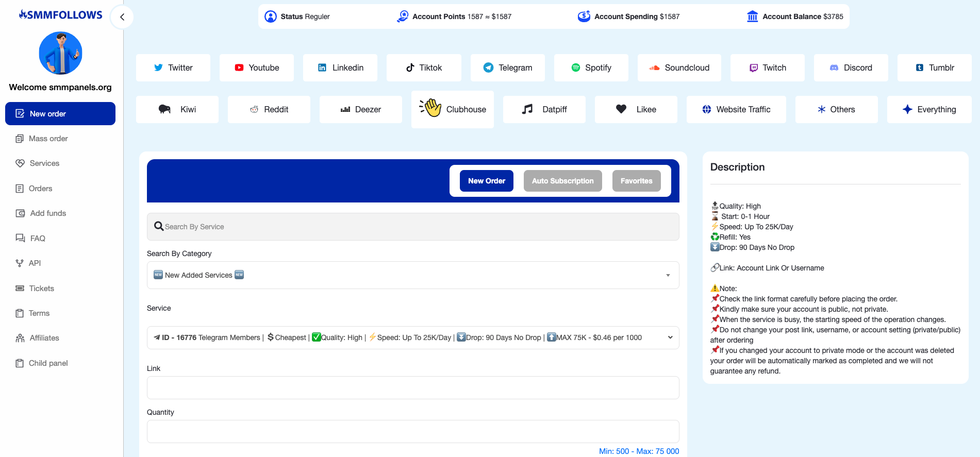Click the Likee heart icon
Image resolution: width=980 pixels, height=457 pixels.
(x=621, y=109)
